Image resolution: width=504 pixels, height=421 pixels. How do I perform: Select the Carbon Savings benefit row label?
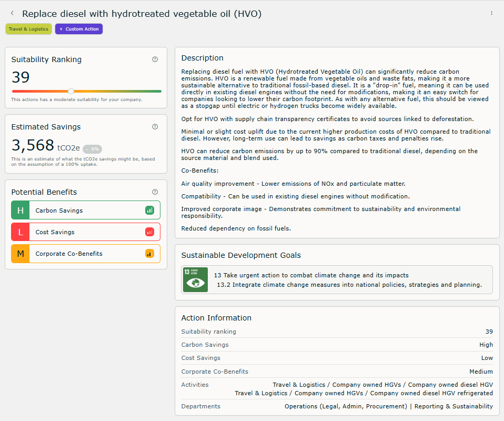tap(59, 210)
